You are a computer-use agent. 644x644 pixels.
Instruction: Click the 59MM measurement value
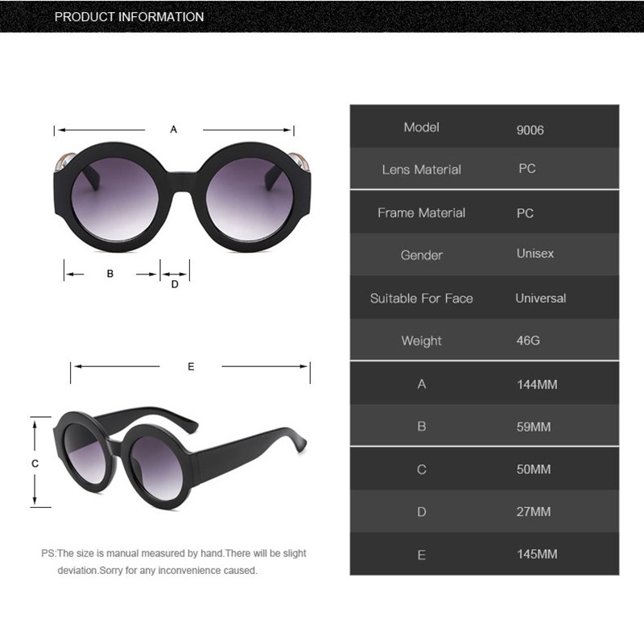tap(534, 427)
